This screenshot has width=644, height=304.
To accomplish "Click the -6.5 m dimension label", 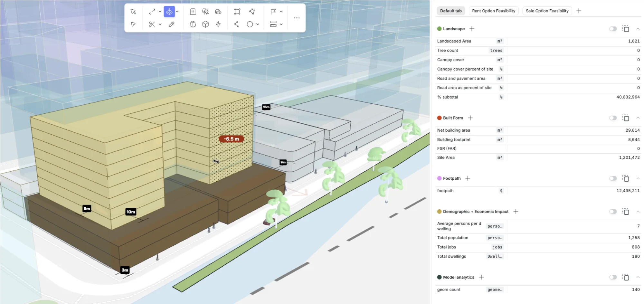I will (231, 139).
